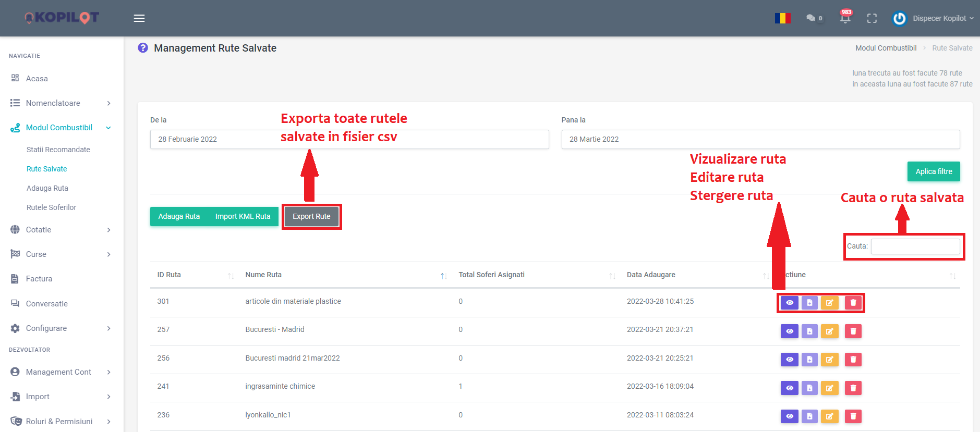Edit the route ingrasaminte chimice
Viewport: 980px width, 432px height.
829,388
